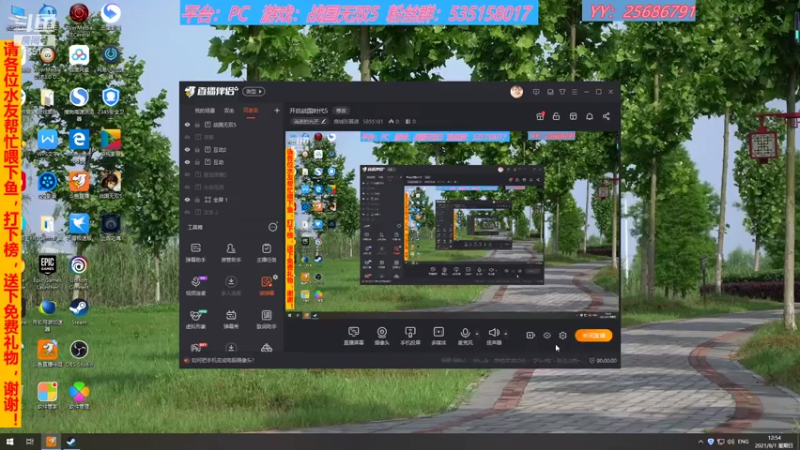The image size is (800, 450).
Task: Select the 全屏 1 source row
Action: [x=231, y=199]
